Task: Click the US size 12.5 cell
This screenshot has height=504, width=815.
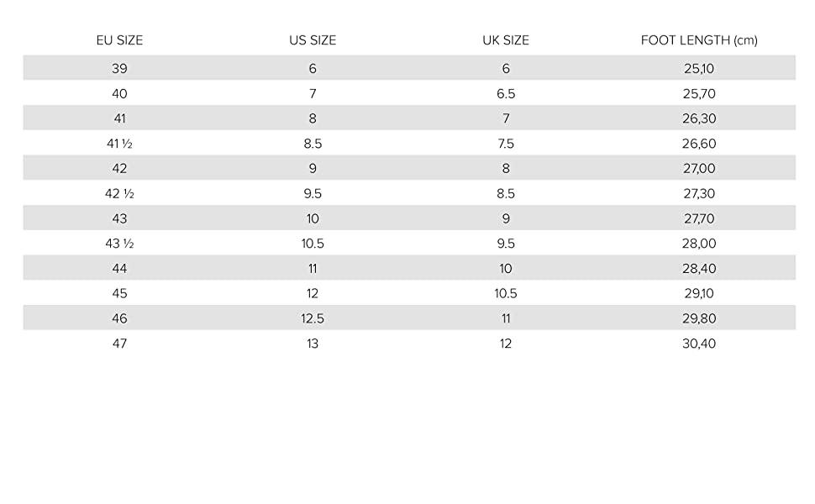Action: pos(313,318)
